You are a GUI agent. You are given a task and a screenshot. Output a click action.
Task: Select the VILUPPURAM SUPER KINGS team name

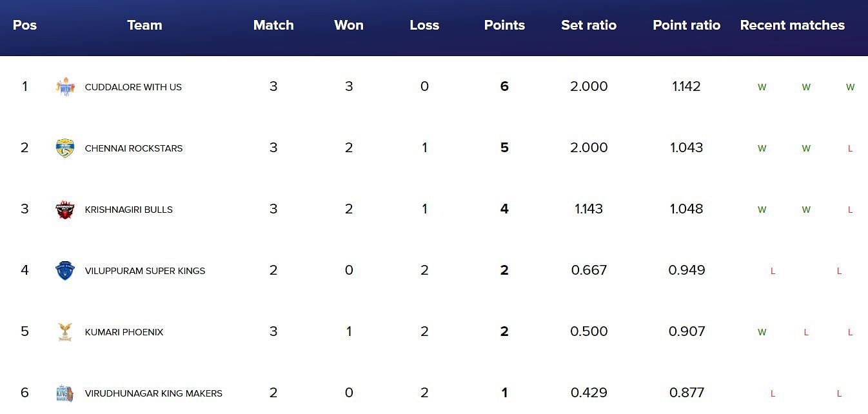[x=145, y=271]
